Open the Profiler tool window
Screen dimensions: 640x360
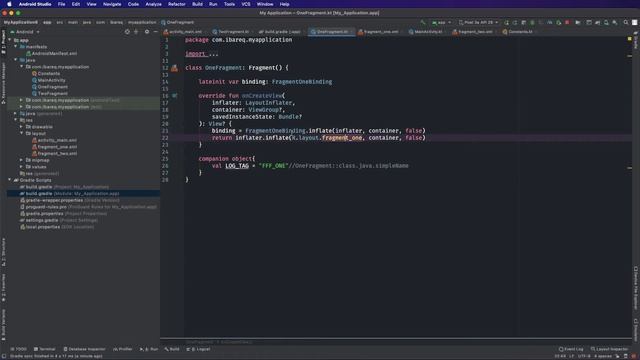coord(122,349)
